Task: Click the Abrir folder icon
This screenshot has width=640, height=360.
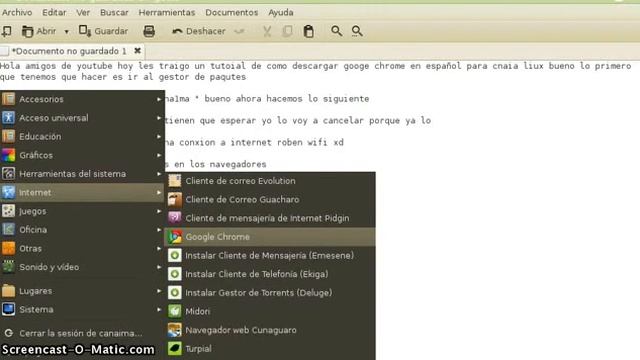Action: tap(27, 31)
